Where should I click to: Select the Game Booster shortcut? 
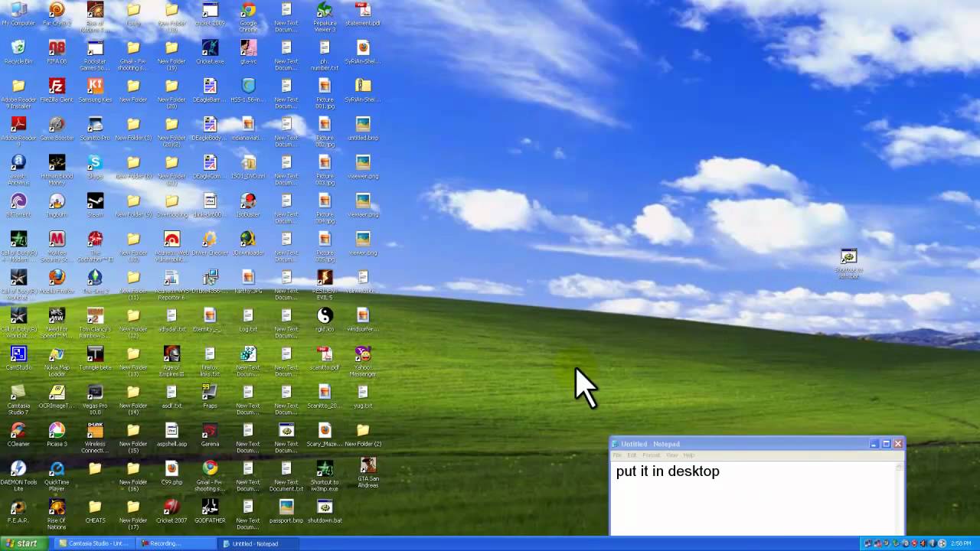pyautogui.click(x=57, y=129)
